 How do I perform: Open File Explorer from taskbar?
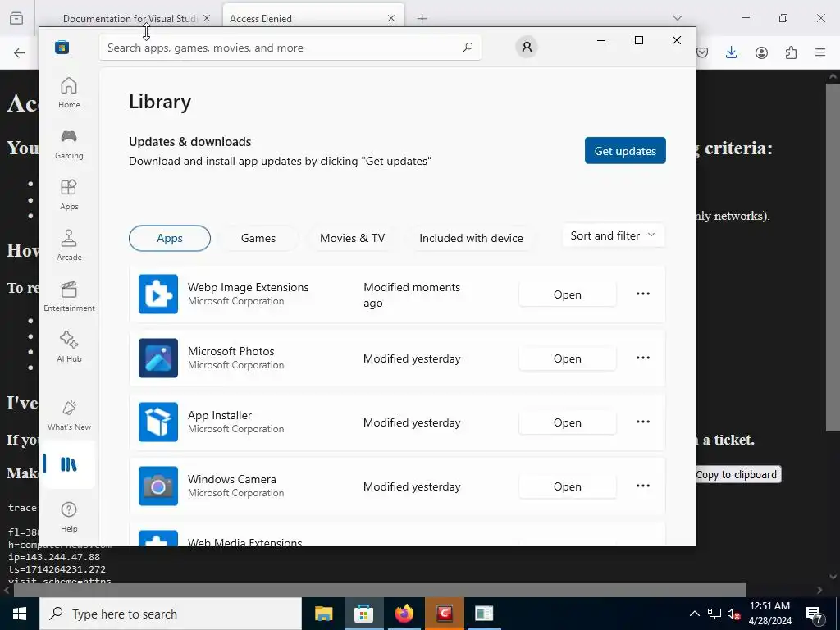(x=323, y=614)
